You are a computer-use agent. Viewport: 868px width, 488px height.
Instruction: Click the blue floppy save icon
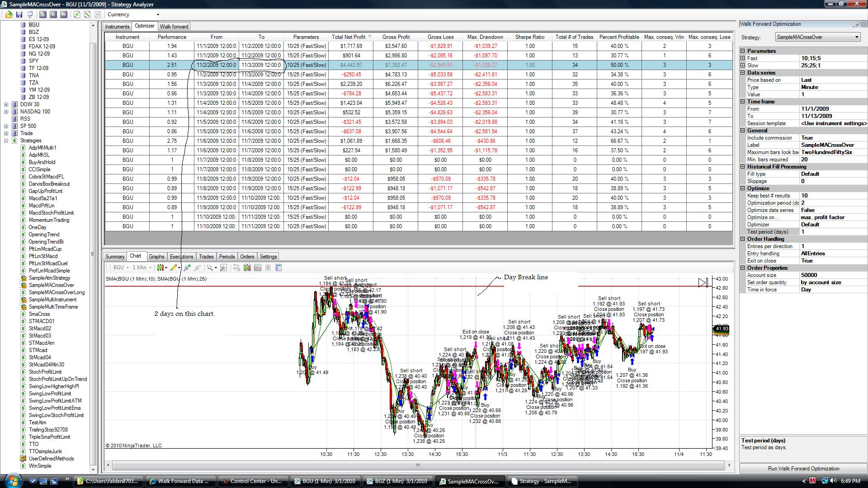tap(19, 14)
